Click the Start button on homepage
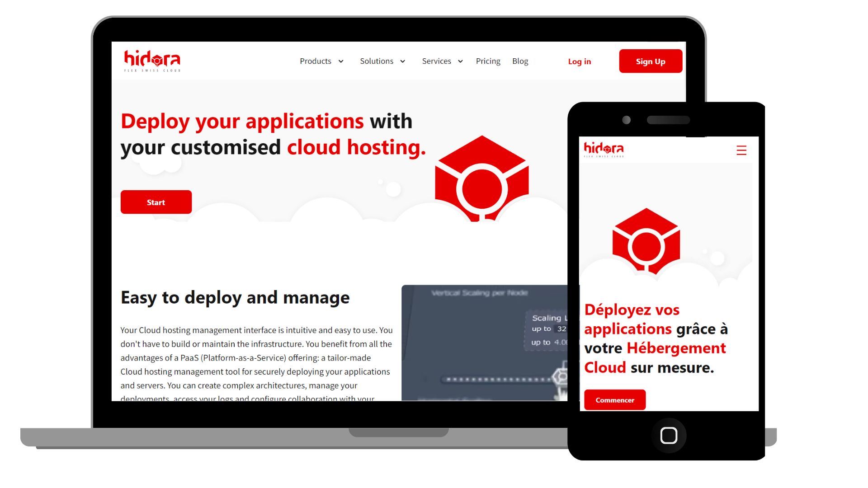 (x=156, y=202)
